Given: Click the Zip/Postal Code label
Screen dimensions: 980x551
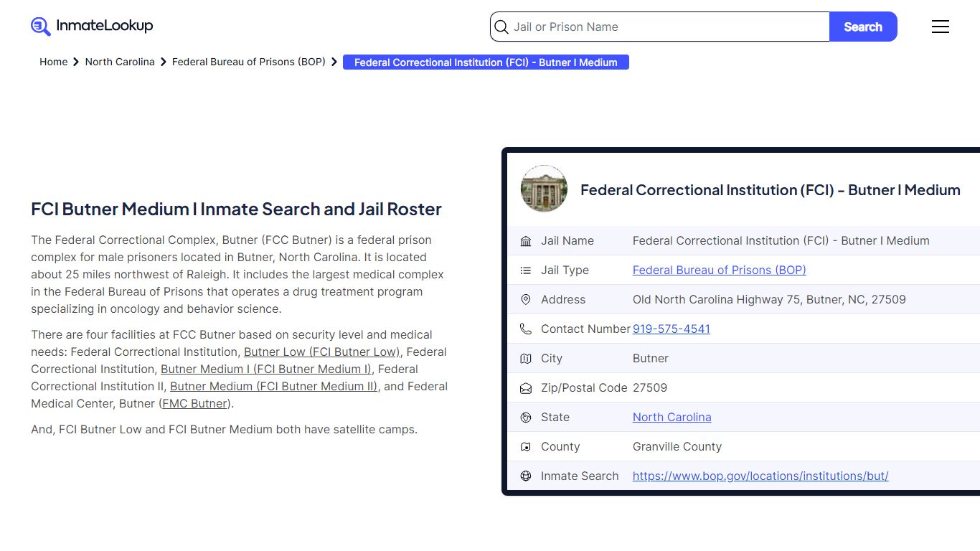Looking at the screenshot, I should coord(584,387).
